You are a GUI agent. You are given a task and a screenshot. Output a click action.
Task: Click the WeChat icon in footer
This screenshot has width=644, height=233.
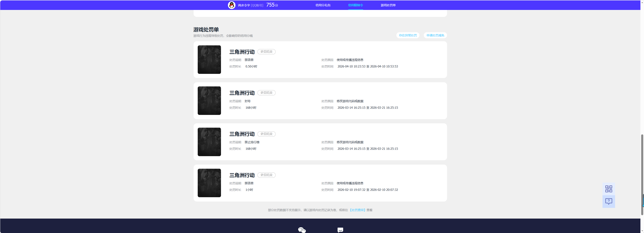302,230
